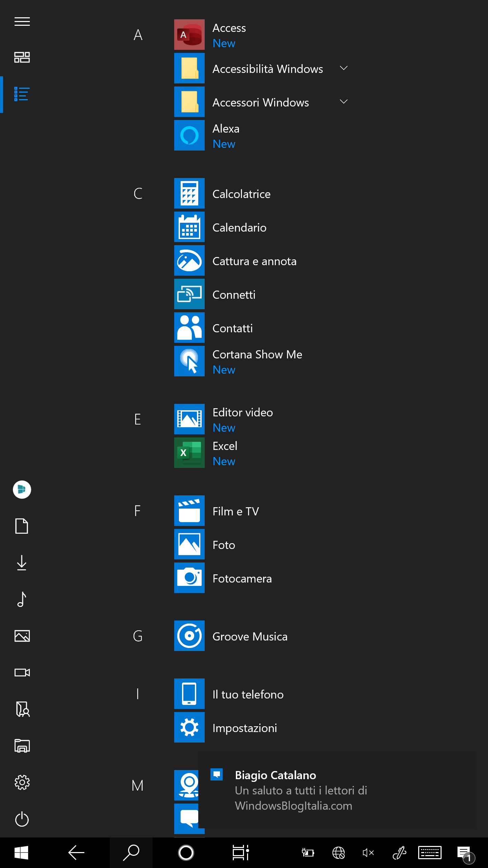Viewport: 488px width, 868px height.
Task: Expand the hamburger menu
Action: tap(22, 21)
